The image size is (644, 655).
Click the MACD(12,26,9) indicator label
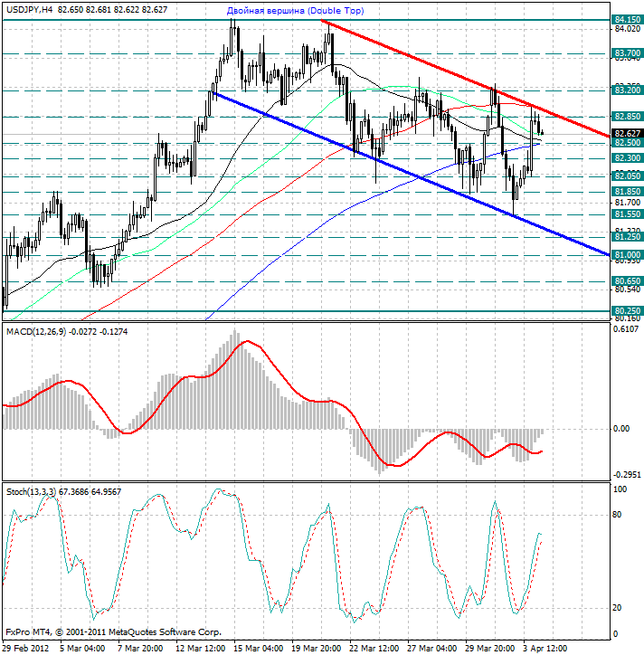pyautogui.click(x=36, y=332)
